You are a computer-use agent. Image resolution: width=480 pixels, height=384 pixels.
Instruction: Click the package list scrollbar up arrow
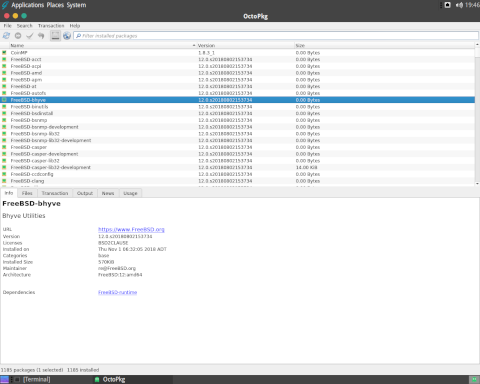tap(477, 45)
